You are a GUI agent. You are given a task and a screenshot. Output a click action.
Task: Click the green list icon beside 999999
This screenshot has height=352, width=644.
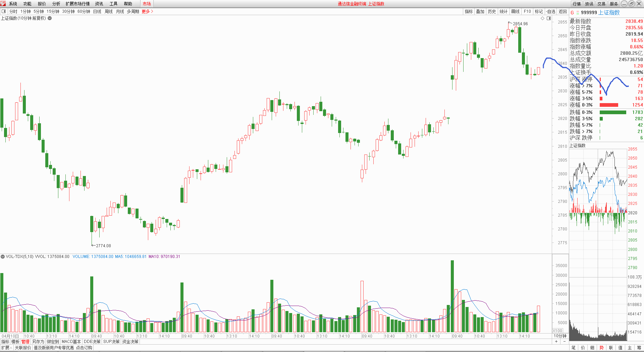(x=577, y=13)
